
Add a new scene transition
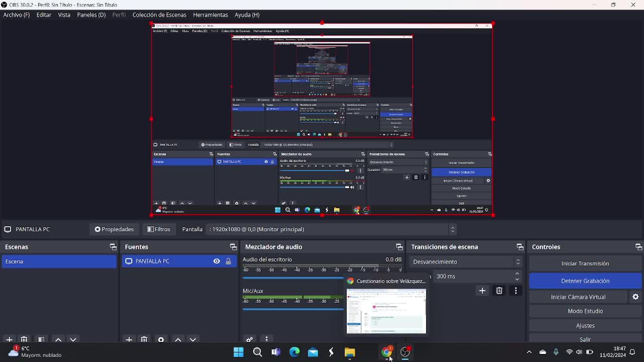(x=482, y=291)
